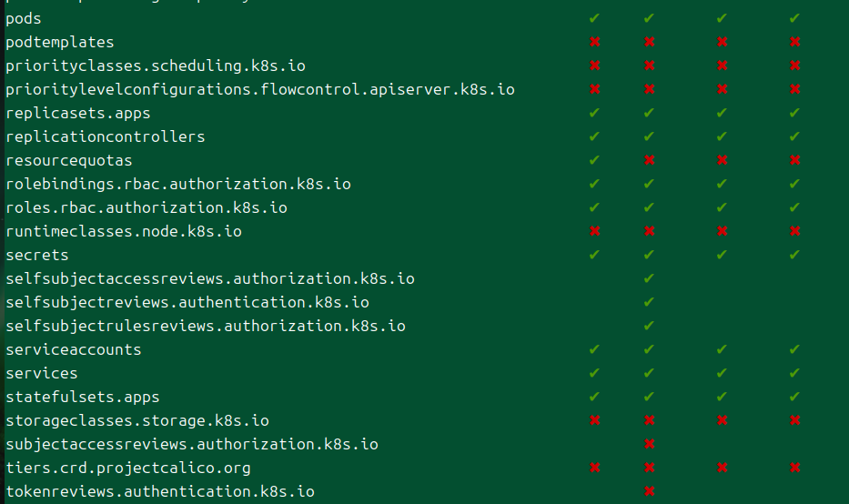Click the first-column red cross for storageclasses.storage.k8s.io
Screen dimensions: 849x504
coord(594,420)
